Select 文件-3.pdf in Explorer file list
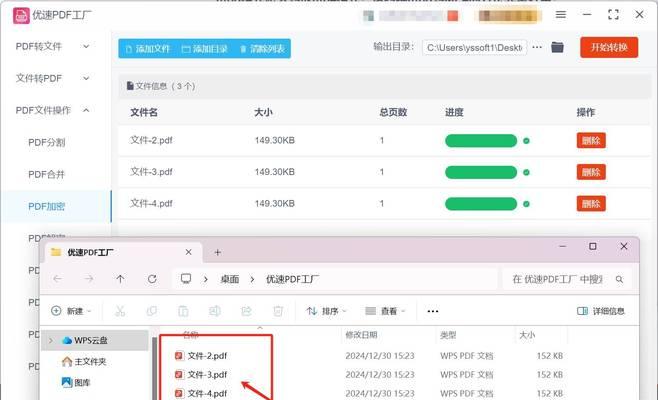 201,374
